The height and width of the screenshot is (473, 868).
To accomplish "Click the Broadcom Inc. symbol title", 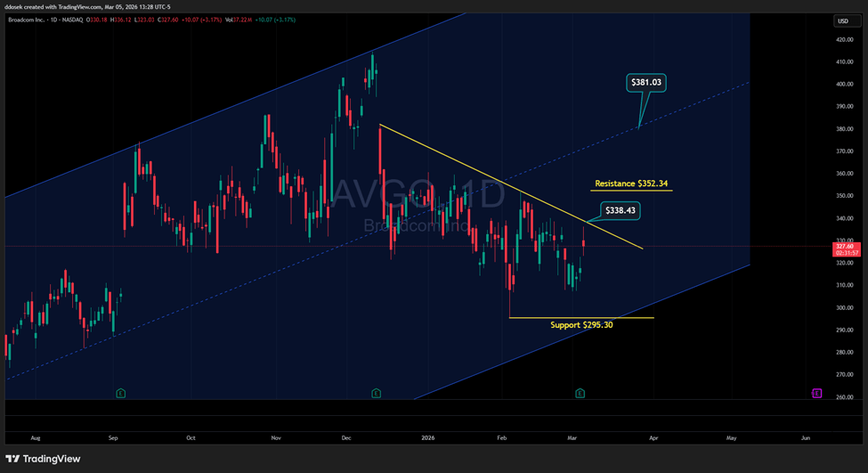I will (x=26, y=20).
